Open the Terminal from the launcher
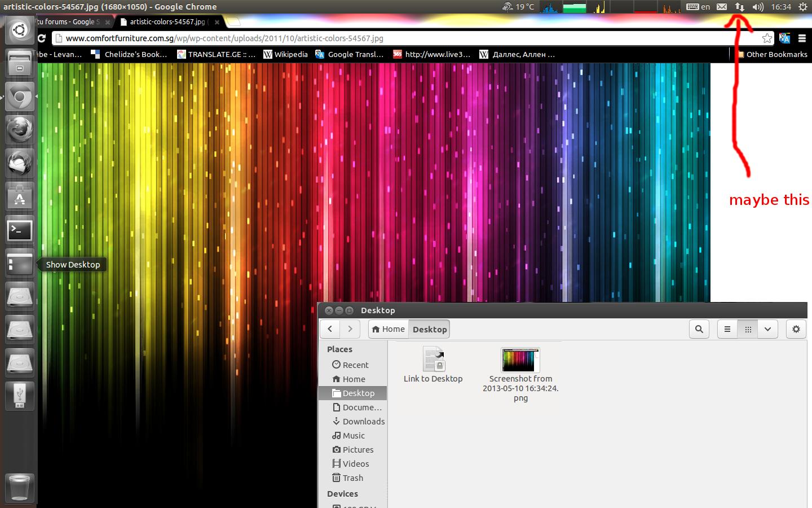 coord(19,230)
